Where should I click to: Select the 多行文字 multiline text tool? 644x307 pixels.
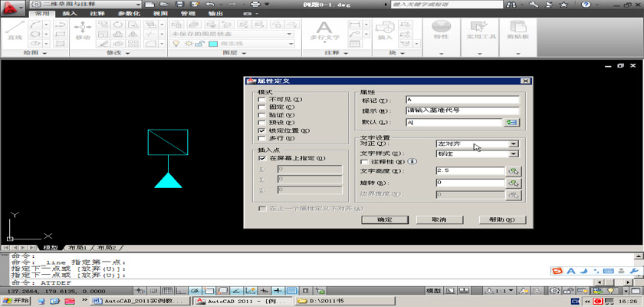(x=324, y=31)
